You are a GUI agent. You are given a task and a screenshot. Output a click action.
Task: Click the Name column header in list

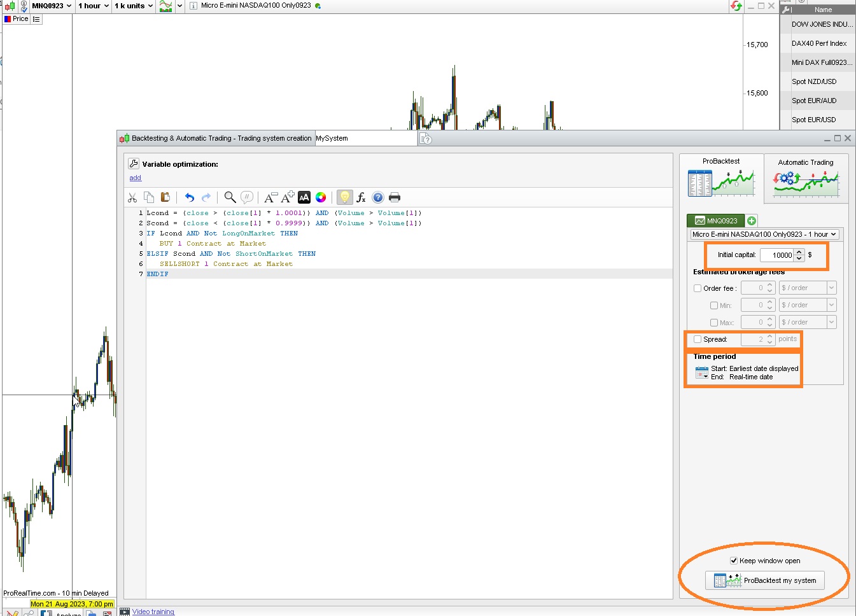click(x=823, y=10)
